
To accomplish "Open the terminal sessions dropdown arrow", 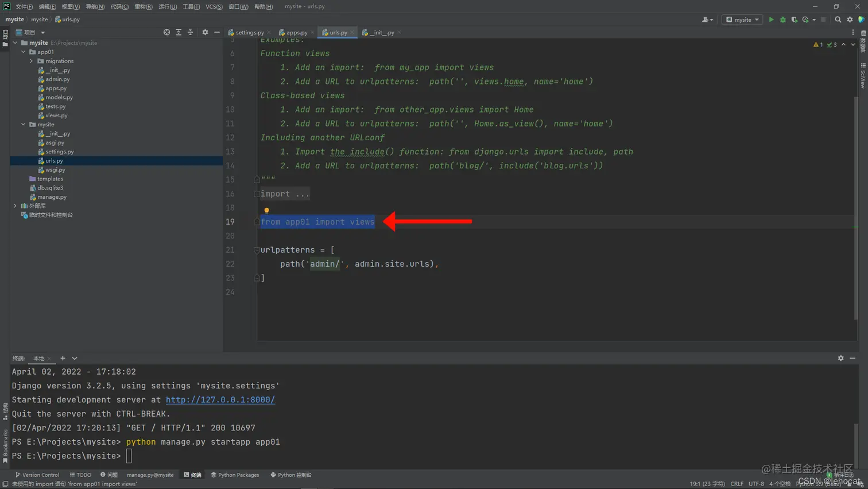I will click(75, 358).
